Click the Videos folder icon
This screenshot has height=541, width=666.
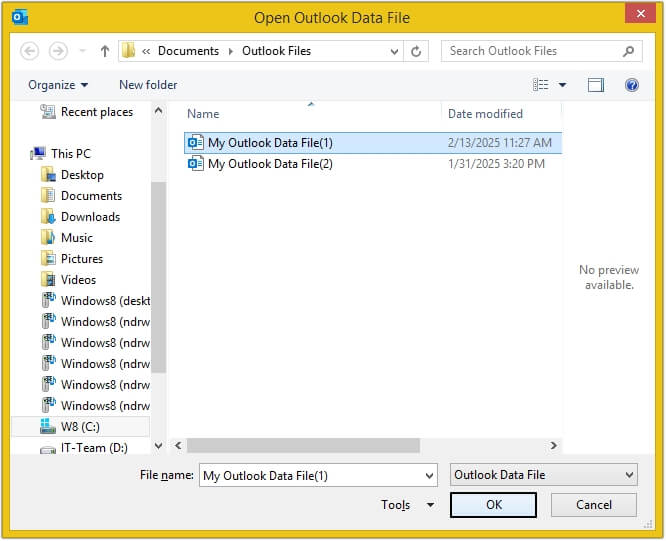point(48,279)
